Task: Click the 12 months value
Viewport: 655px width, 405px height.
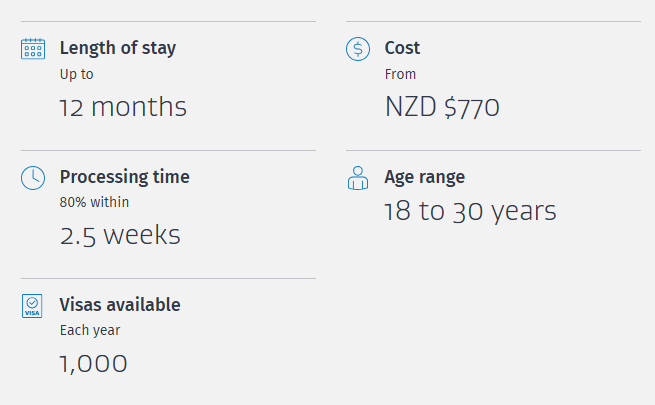Action: (123, 107)
